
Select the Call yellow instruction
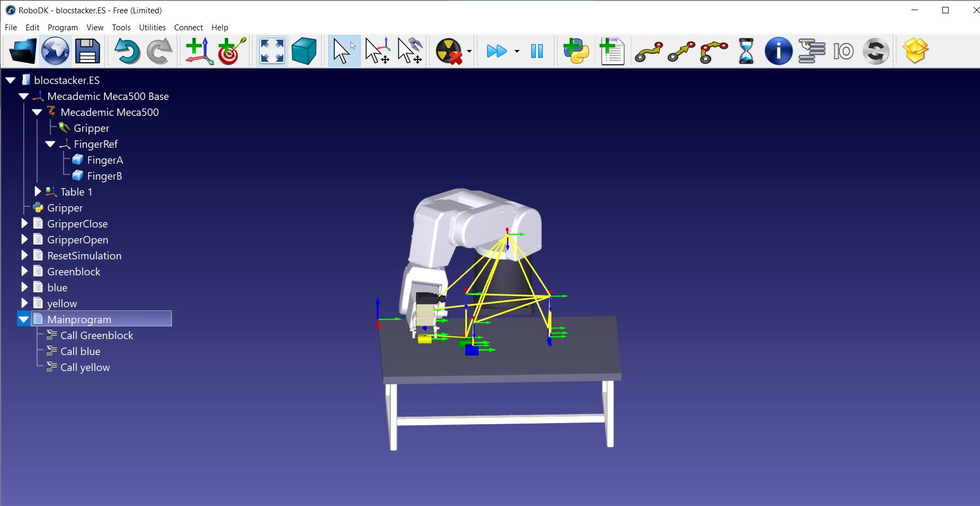(x=85, y=367)
